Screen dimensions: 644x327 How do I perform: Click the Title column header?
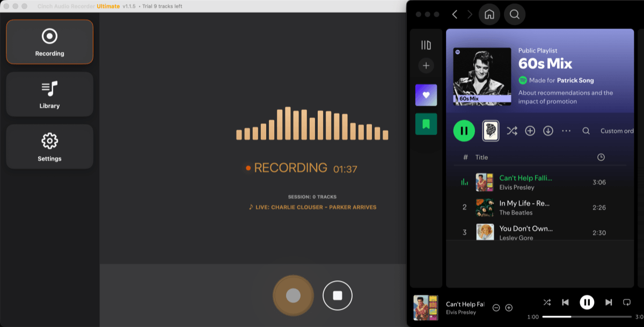click(x=482, y=157)
